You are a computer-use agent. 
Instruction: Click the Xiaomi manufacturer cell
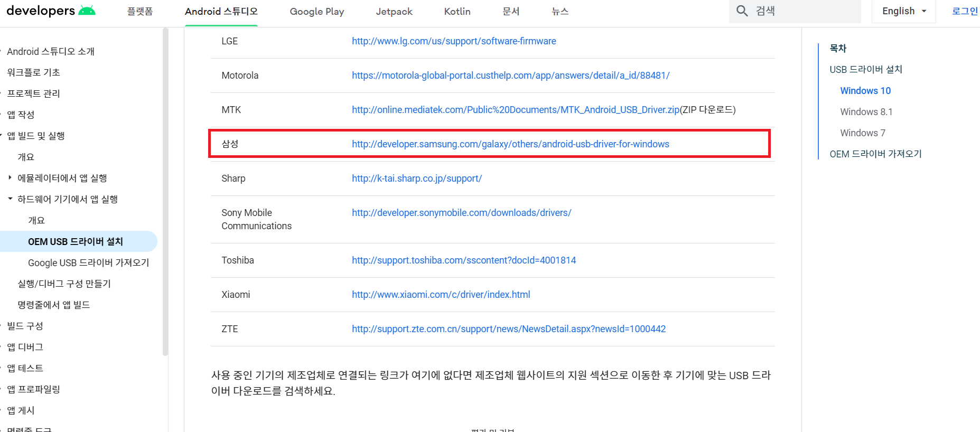click(x=236, y=295)
